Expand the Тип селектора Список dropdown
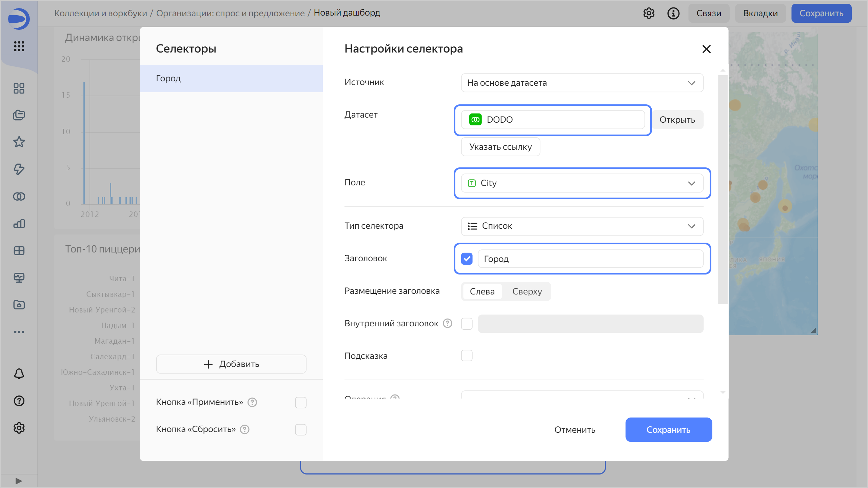Image resolution: width=868 pixels, height=488 pixels. click(x=582, y=226)
